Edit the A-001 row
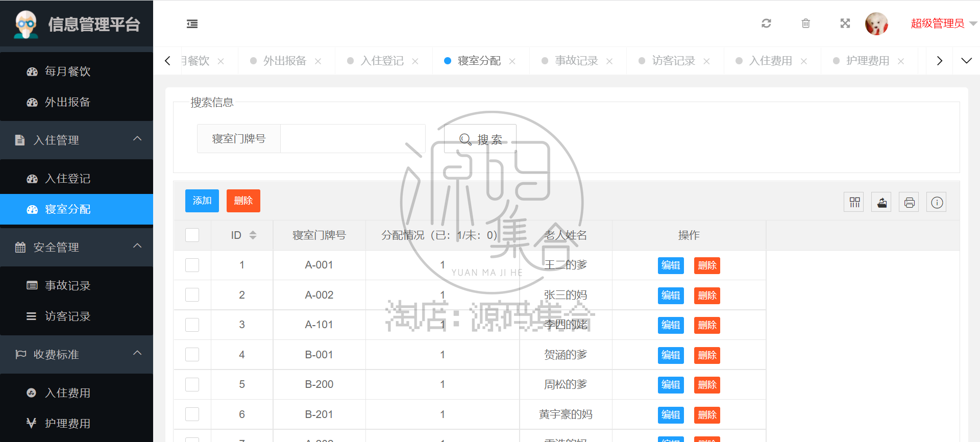 (x=671, y=265)
